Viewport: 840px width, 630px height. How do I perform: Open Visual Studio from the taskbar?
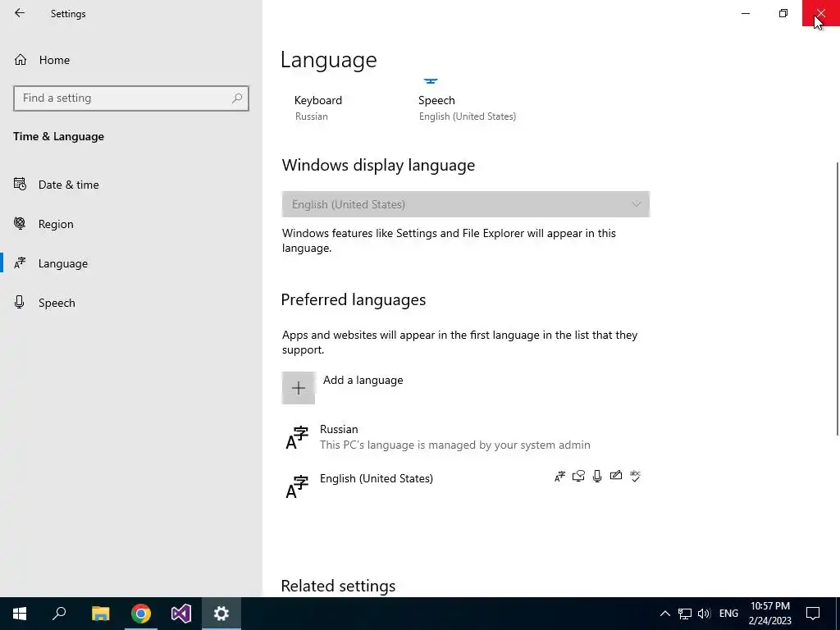coord(181,614)
